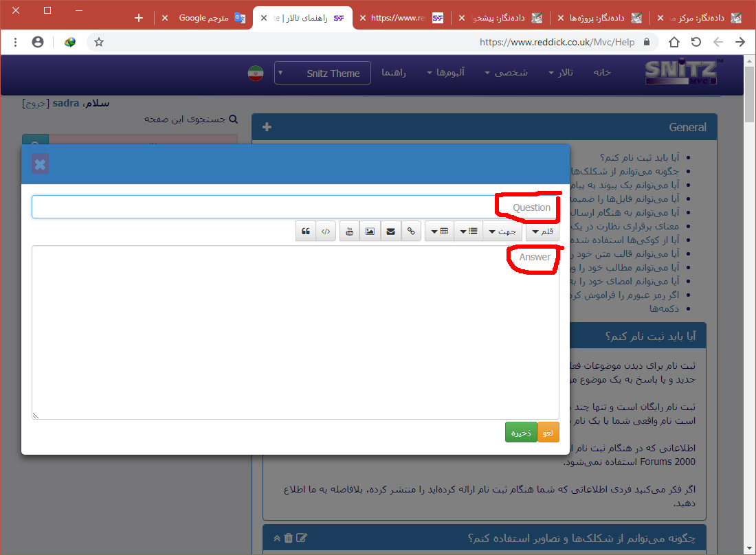Open the list style dropdown
The width and height of the screenshot is (756, 555).
tap(468, 231)
